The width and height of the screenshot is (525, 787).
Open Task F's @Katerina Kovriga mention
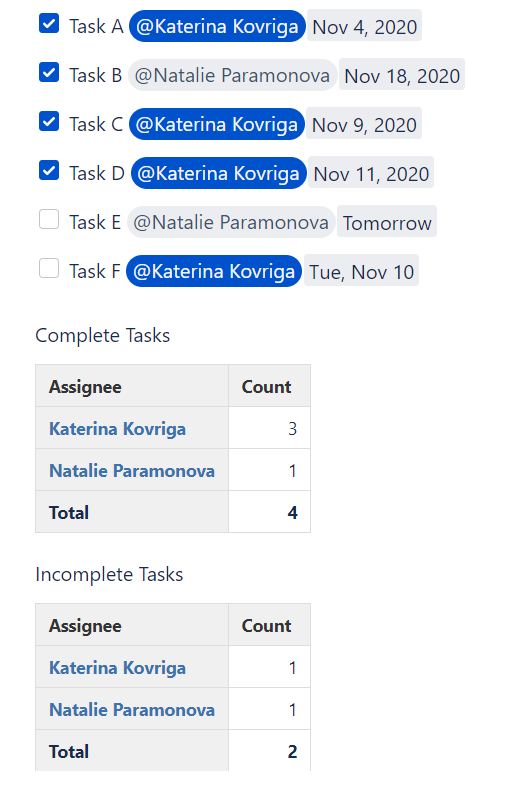[214, 271]
